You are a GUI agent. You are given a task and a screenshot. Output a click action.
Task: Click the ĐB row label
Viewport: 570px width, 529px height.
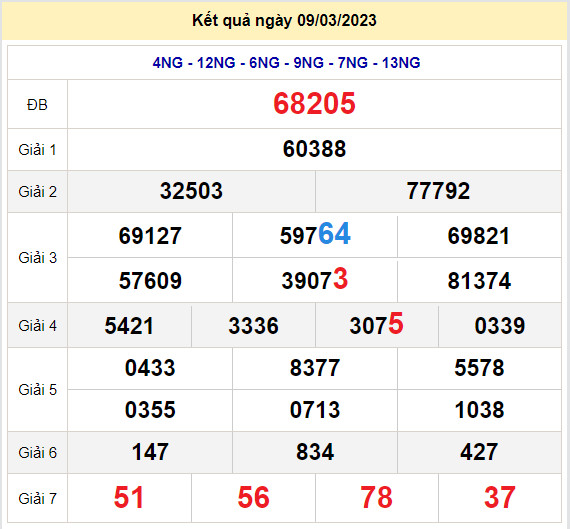tap(37, 105)
